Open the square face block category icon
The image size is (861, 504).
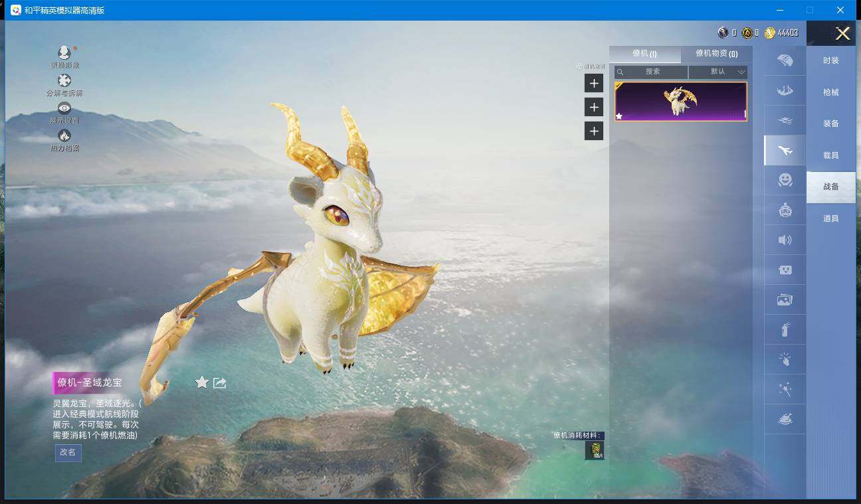[785, 270]
